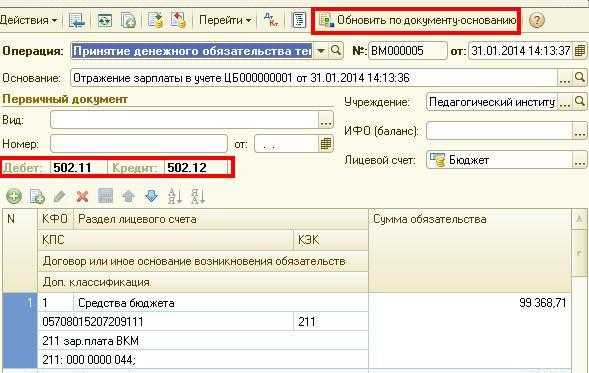Sort the table descending
Image resolution: width=589 pixels, height=373 pixels.
pyautogui.click(x=198, y=196)
